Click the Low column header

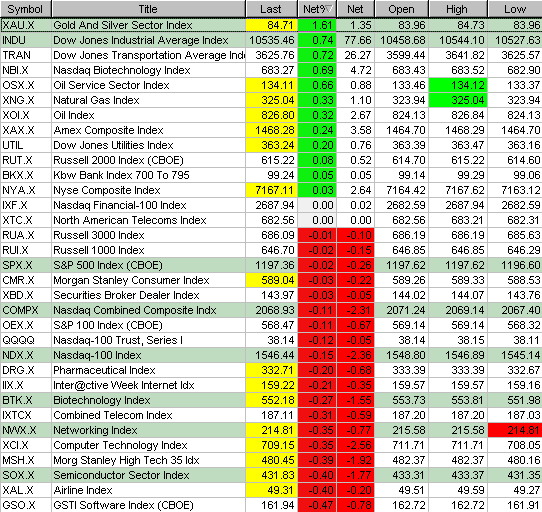[515, 9]
